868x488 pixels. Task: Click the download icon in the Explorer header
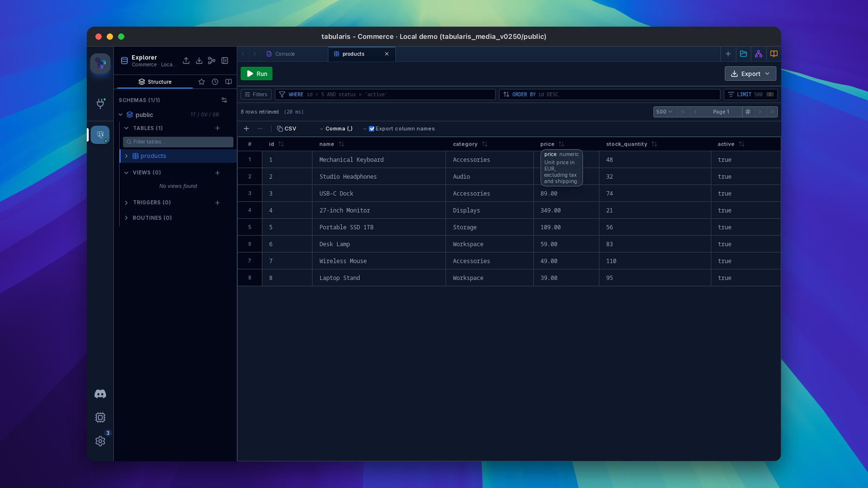(x=199, y=61)
